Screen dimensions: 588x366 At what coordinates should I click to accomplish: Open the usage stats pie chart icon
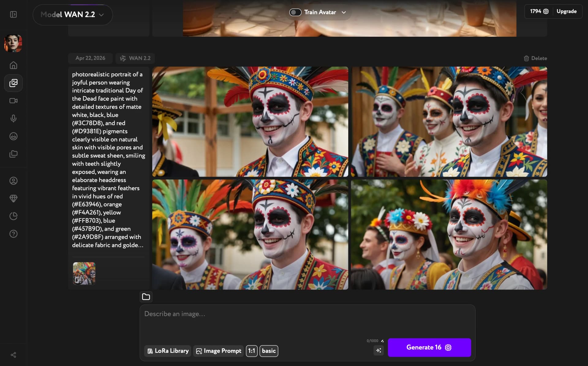point(13,216)
